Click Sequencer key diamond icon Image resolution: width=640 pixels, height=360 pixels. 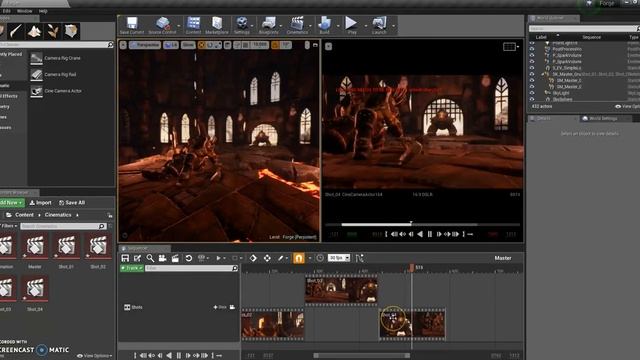[x=253, y=258]
